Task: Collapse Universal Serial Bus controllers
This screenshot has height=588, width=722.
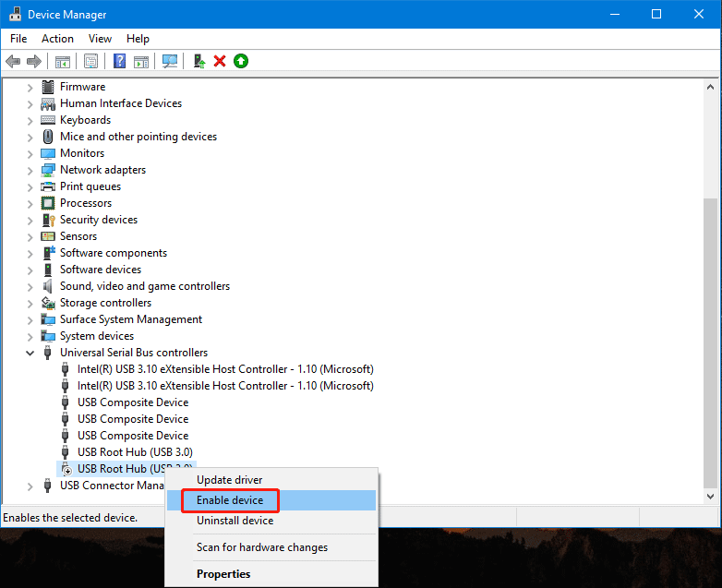Action: 30,354
